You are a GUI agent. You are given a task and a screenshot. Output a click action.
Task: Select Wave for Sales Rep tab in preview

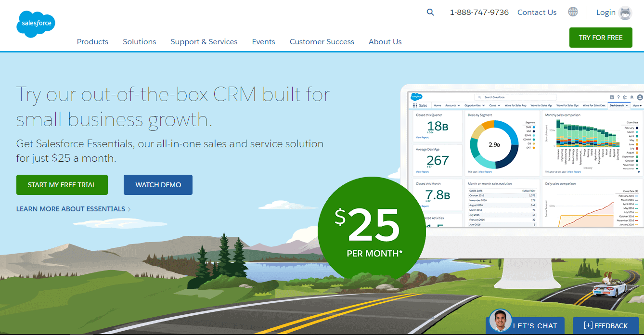(515, 105)
